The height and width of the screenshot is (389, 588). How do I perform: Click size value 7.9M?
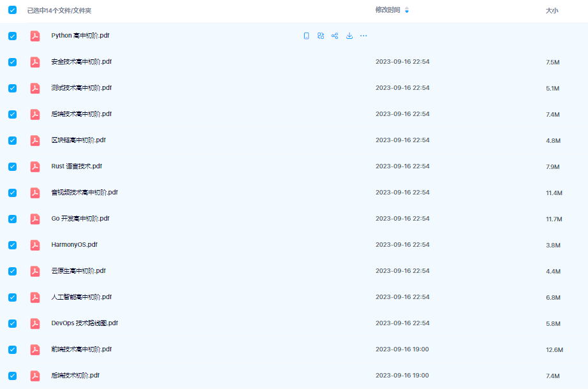coord(553,167)
